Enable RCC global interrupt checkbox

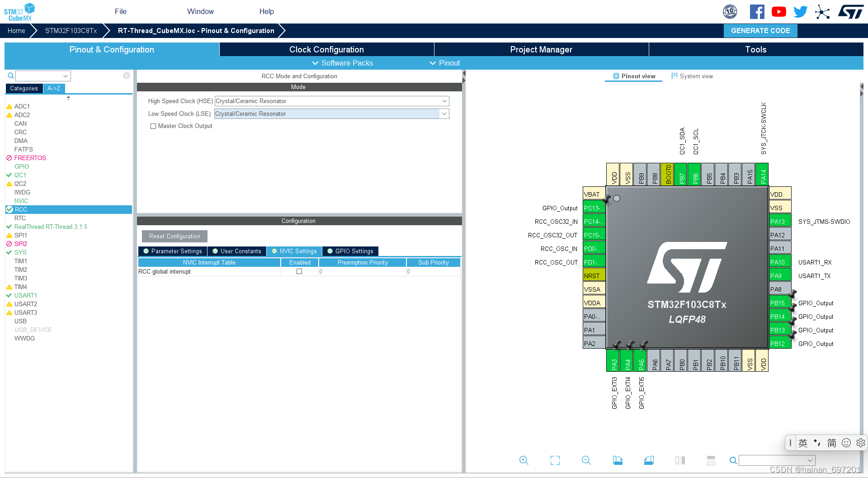click(x=299, y=271)
